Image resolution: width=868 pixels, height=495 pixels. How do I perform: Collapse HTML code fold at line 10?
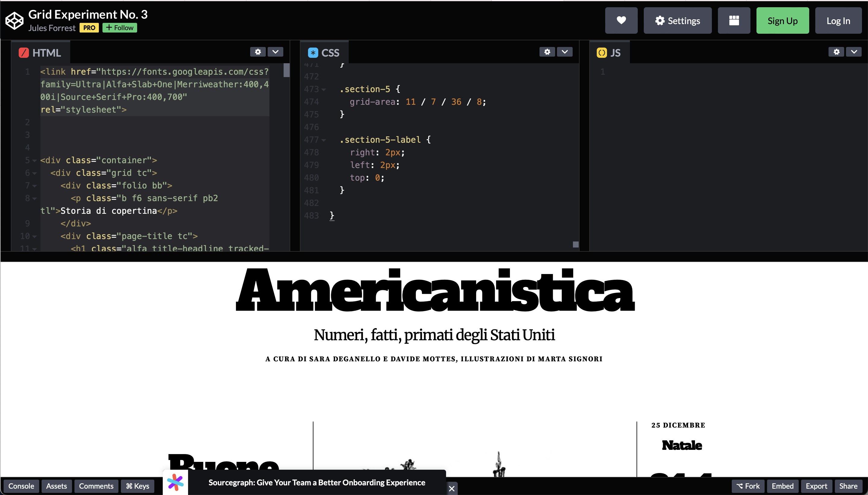[34, 236]
